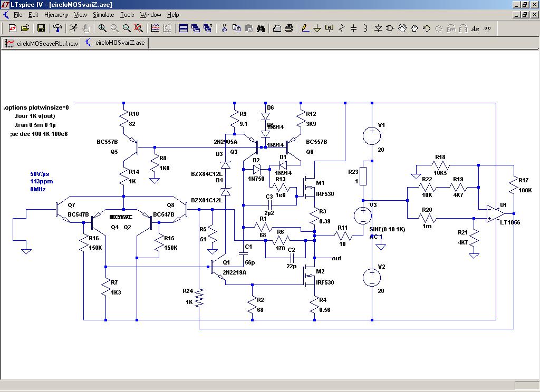The width and height of the screenshot is (540, 392).
Task: Click the SINE(0 10 1K) source value
Action: point(387,229)
